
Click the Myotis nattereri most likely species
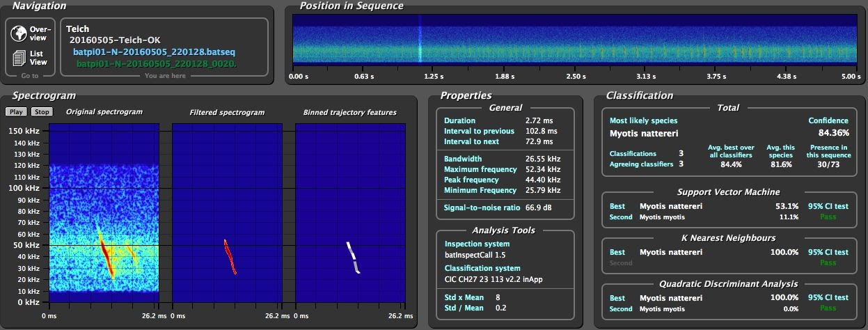pos(644,133)
